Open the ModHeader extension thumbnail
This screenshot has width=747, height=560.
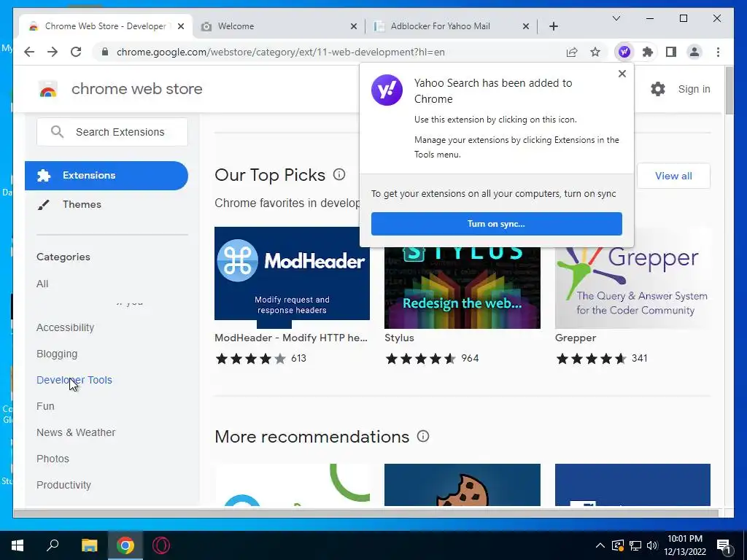[292, 277]
